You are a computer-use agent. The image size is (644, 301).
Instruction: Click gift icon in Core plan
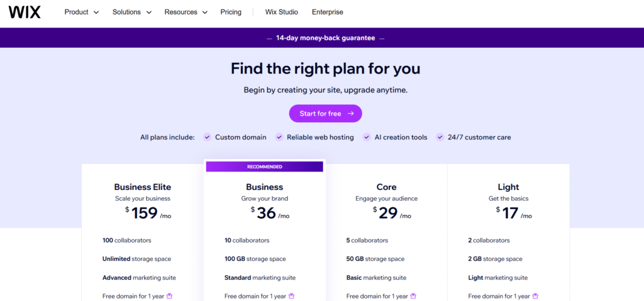pyautogui.click(x=413, y=296)
